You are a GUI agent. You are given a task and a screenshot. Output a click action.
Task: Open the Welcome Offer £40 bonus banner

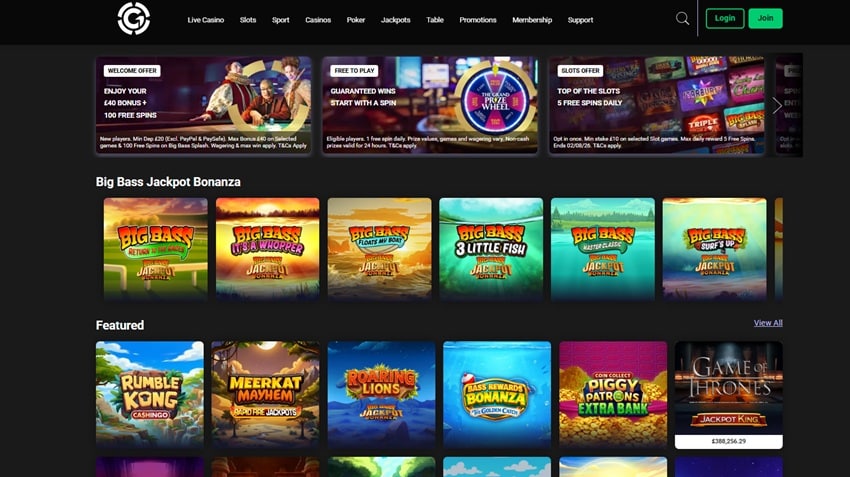point(204,105)
